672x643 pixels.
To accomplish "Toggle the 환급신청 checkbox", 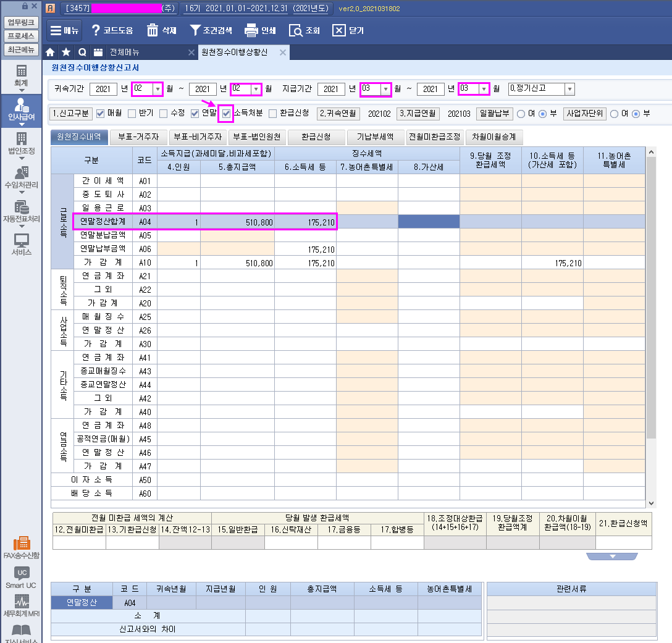I will pos(272,114).
